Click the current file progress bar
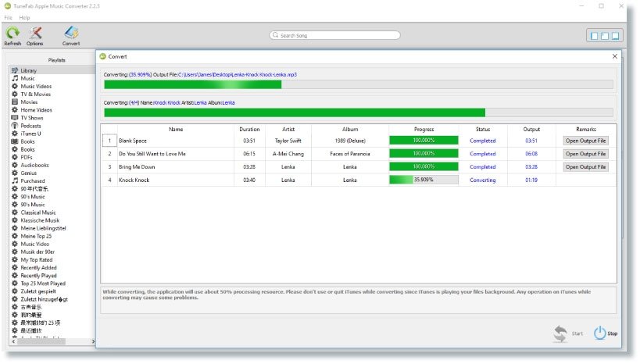This screenshot has height=364, width=640. [359, 84]
